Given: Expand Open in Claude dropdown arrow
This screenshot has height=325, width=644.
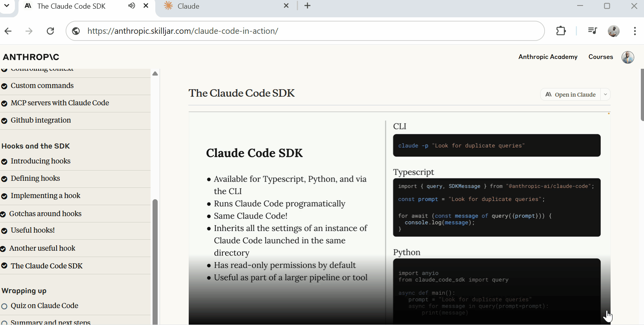Looking at the screenshot, I should point(605,95).
